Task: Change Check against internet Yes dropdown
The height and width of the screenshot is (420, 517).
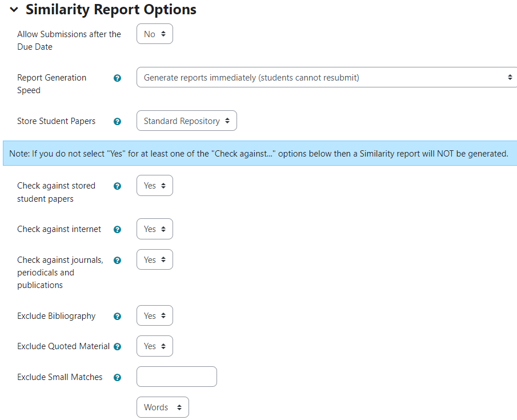Action: [155, 229]
